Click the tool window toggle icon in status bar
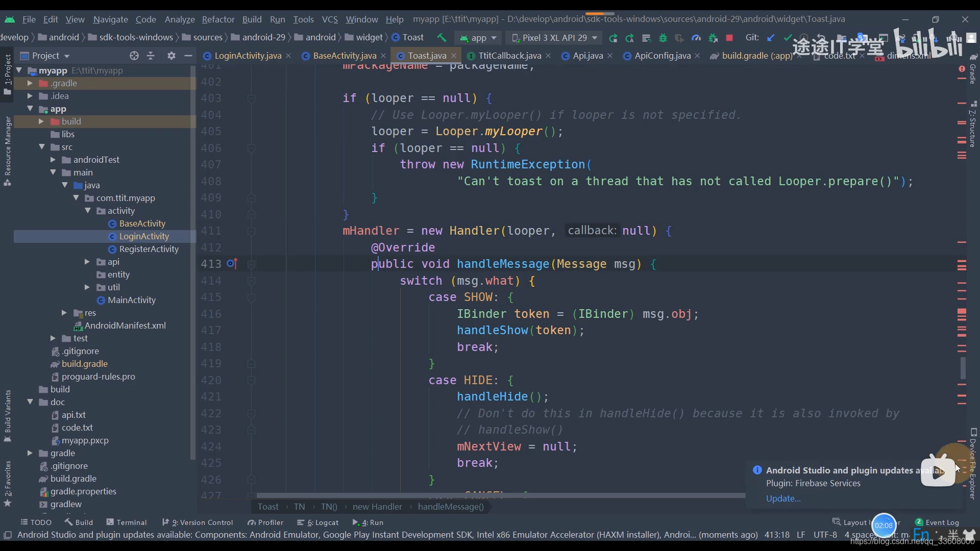Viewport: 980px width, 551px height. point(8,535)
